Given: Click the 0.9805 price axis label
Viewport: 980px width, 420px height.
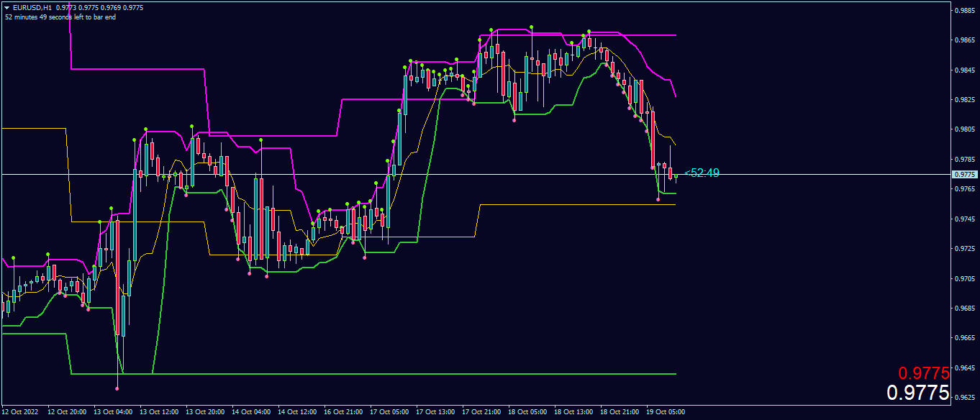Looking at the screenshot, I should (964, 129).
